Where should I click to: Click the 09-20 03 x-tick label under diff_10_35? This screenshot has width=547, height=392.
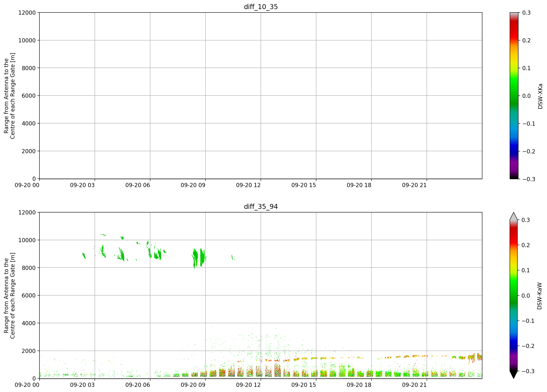82,185
